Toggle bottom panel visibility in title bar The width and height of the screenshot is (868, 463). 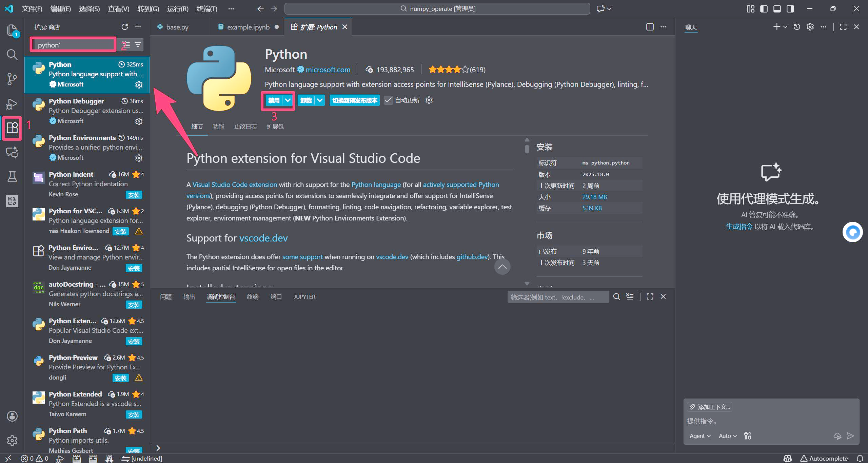777,9
